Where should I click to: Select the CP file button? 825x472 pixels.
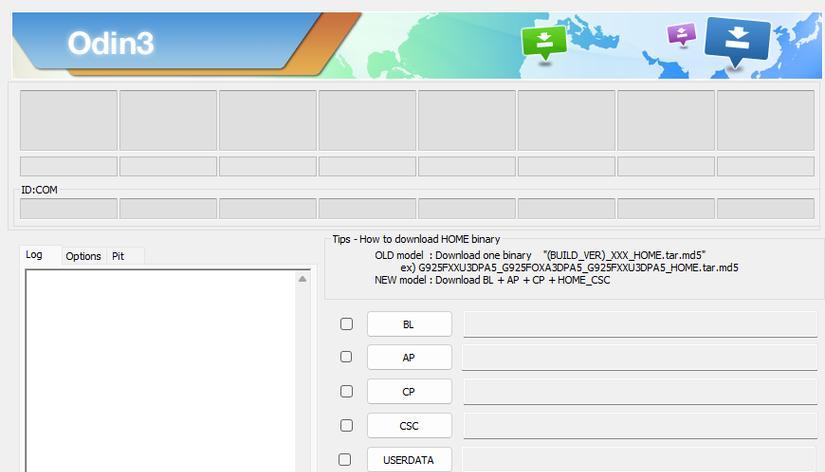coord(409,391)
